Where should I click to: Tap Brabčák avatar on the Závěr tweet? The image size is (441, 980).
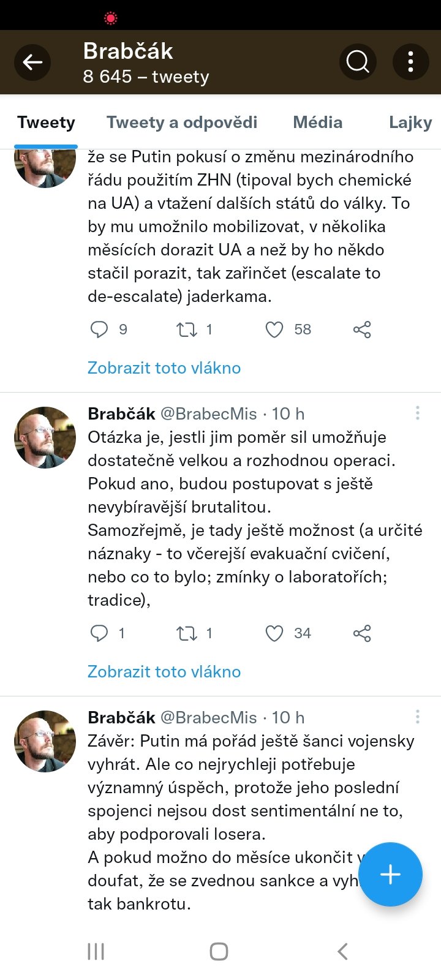[x=45, y=741]
